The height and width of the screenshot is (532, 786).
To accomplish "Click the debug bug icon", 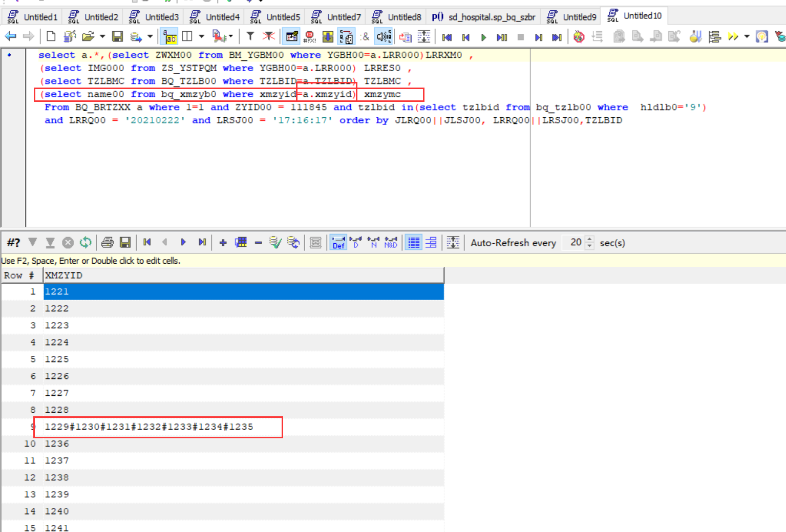I will tap(579, 37).
